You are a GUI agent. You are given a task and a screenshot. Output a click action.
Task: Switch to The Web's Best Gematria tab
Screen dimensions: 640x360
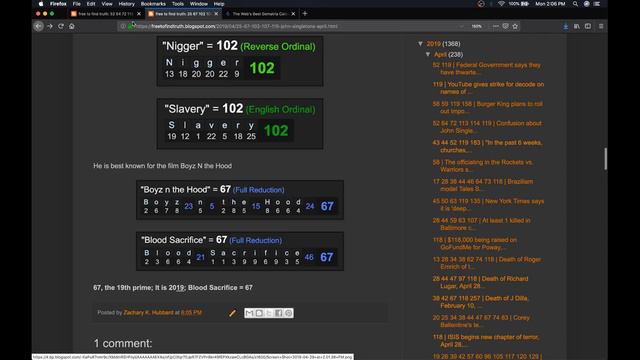coord(260,14)
